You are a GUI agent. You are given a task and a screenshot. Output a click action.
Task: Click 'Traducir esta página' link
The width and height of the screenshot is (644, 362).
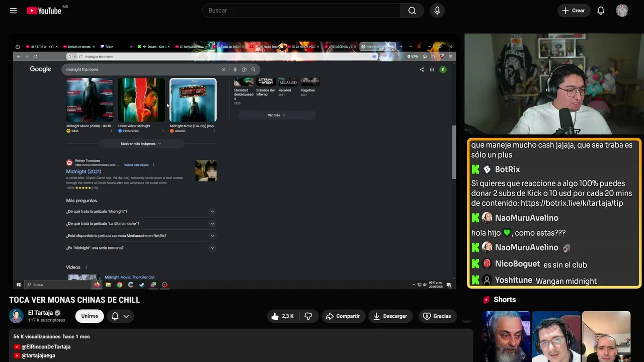(136, 165)
